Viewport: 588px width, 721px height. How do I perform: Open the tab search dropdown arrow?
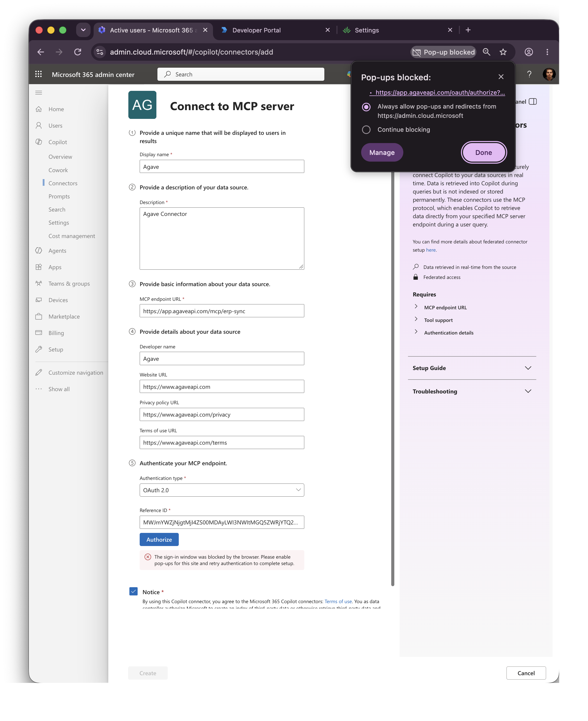pyautogui.click(x=83, y=30)
